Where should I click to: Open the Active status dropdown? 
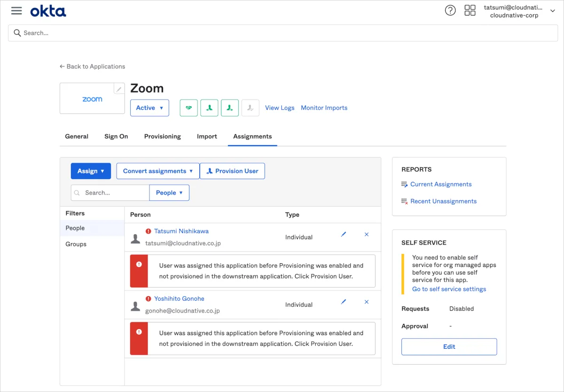point(149,108)
